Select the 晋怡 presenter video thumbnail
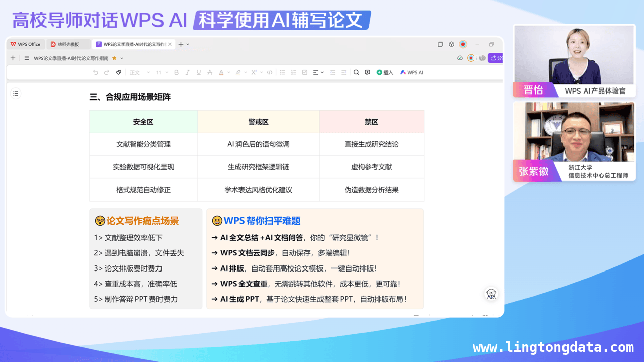Image resolution: width=644 pixels, height=362 pixels. coord(574,61)
